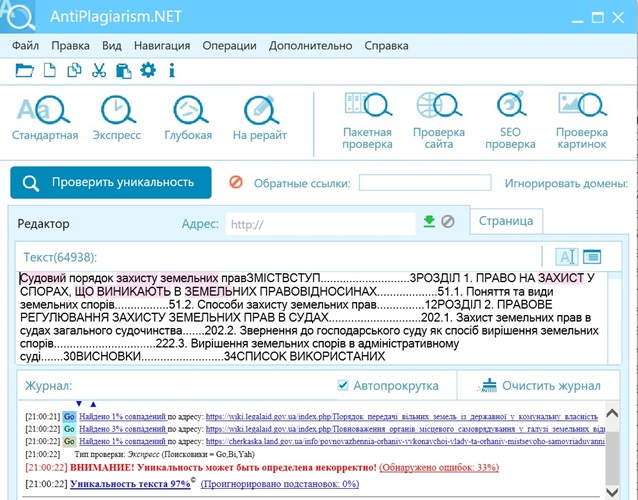Open the Дополнительно menu

point(310,46)
